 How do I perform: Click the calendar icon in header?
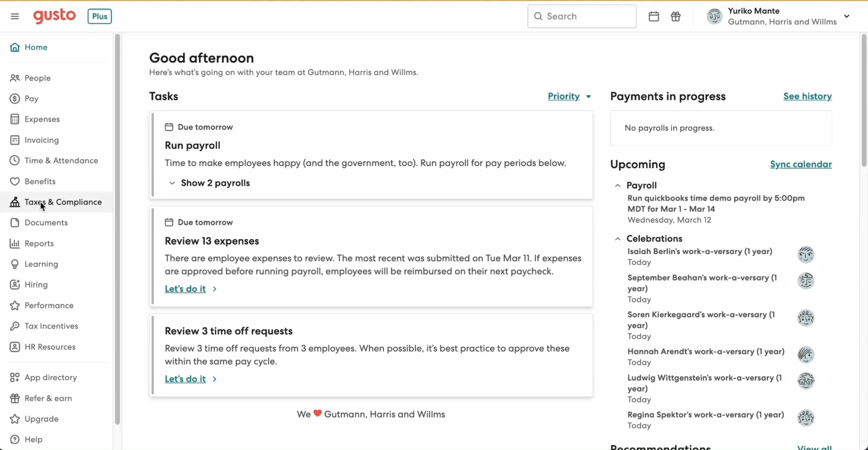[x=654, y=16]
